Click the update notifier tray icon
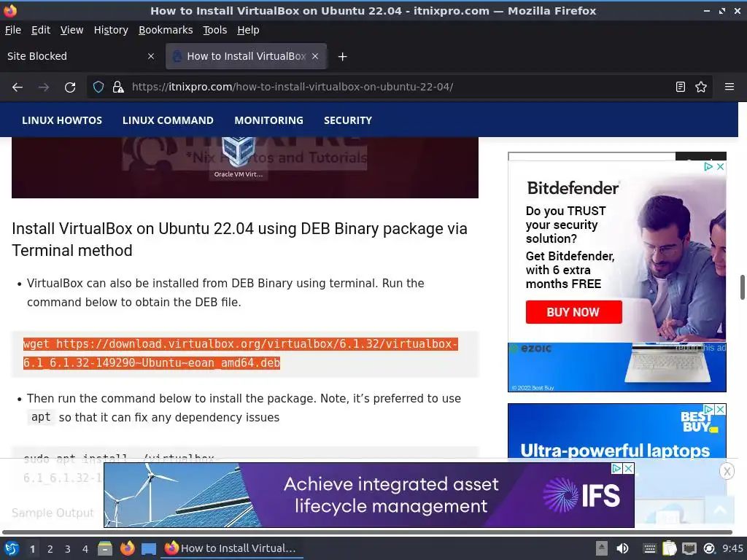Viewport: 747px width, 560px height. (x=709, y=548)
